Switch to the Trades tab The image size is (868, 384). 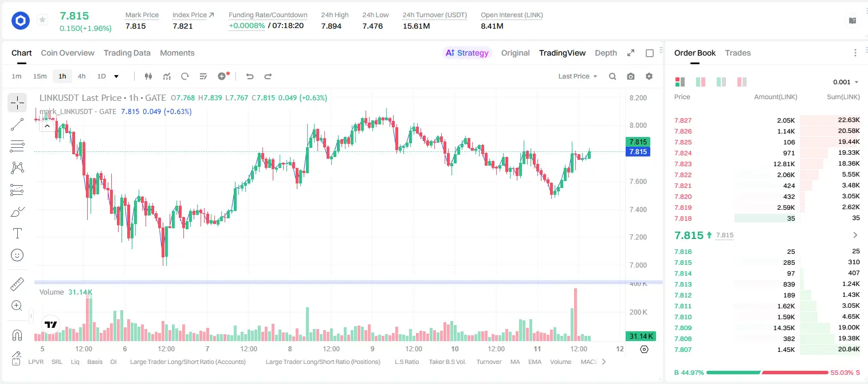pos(737,53)
